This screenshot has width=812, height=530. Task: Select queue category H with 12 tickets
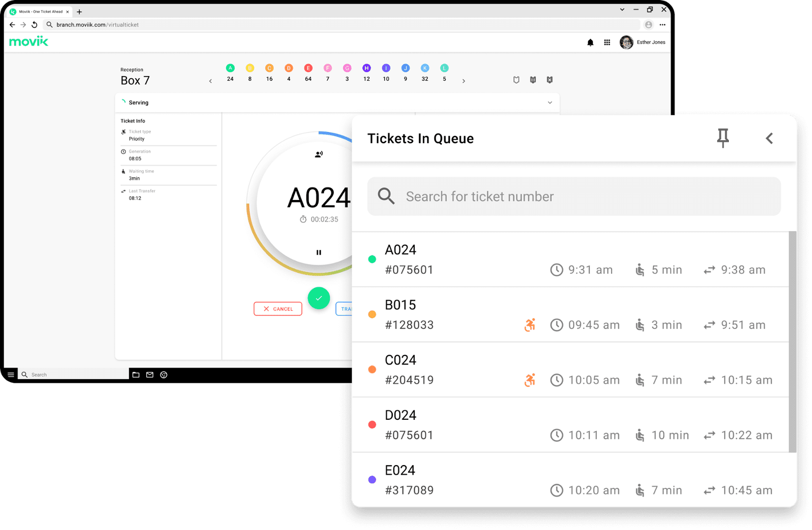(x=366, y=69)
